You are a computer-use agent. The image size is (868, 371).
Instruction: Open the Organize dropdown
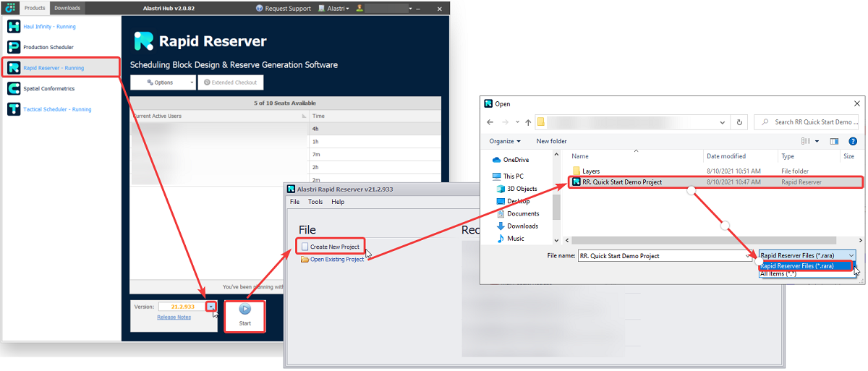coord(505,141)
